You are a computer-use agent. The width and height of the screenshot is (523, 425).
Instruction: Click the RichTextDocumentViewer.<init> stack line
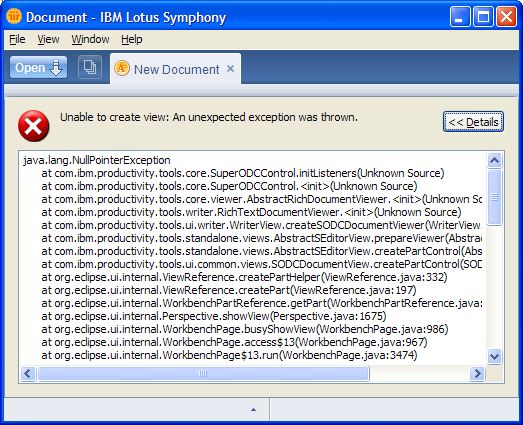[251, 212]
